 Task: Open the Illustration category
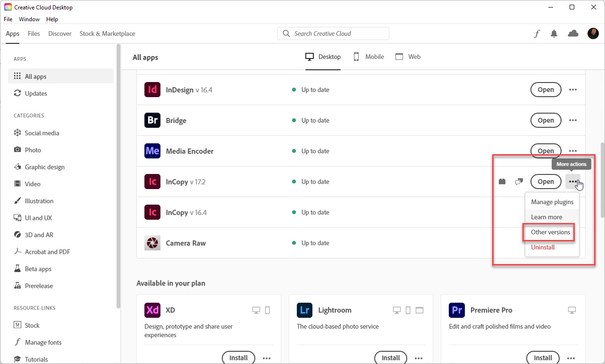(x=61, y=201)
